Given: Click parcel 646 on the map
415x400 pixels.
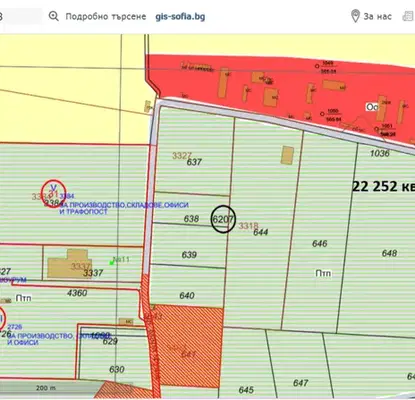Looking at the screenshot, I should (x=319, y=244).
